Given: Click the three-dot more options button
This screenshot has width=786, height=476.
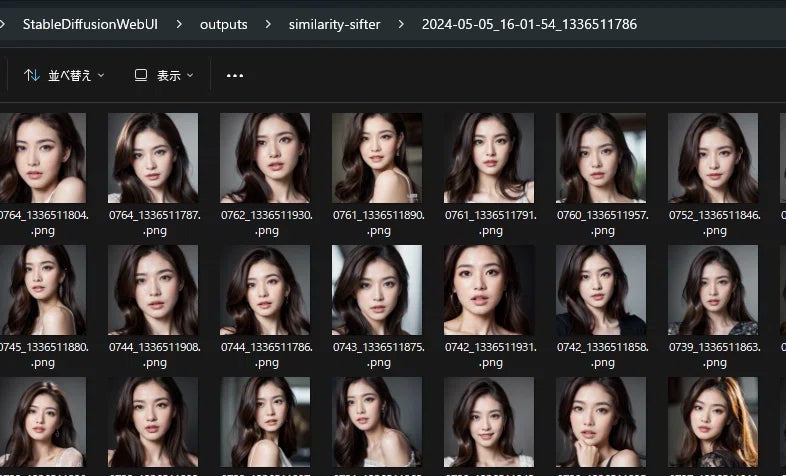Looking at the screenshot, I should (235, 76).
